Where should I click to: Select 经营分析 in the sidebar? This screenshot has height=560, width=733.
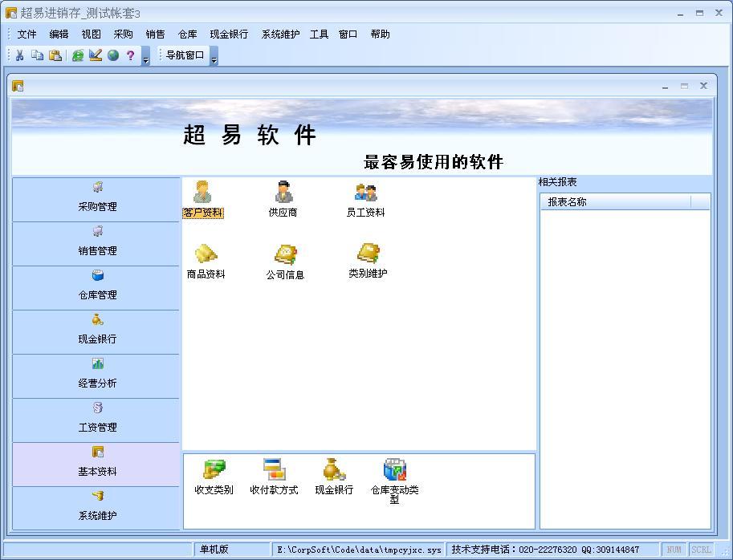pos(96,376)
